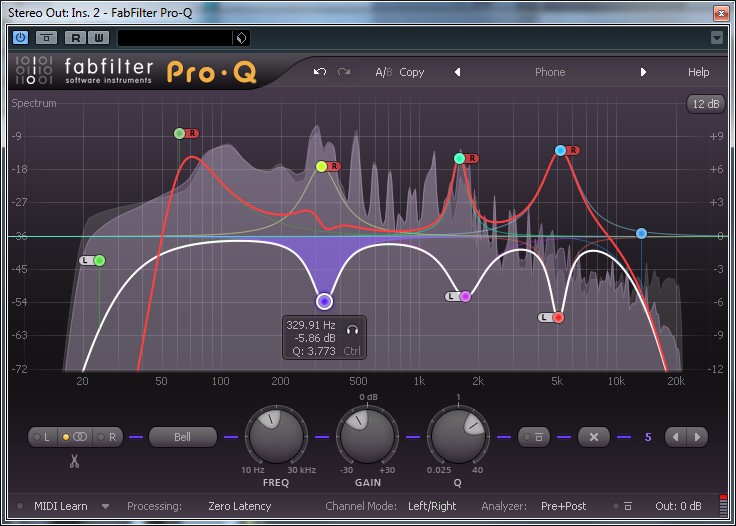The image size is (736, 526).
Task: Select the red L band node near 5k
Action: tap(558, 318)
